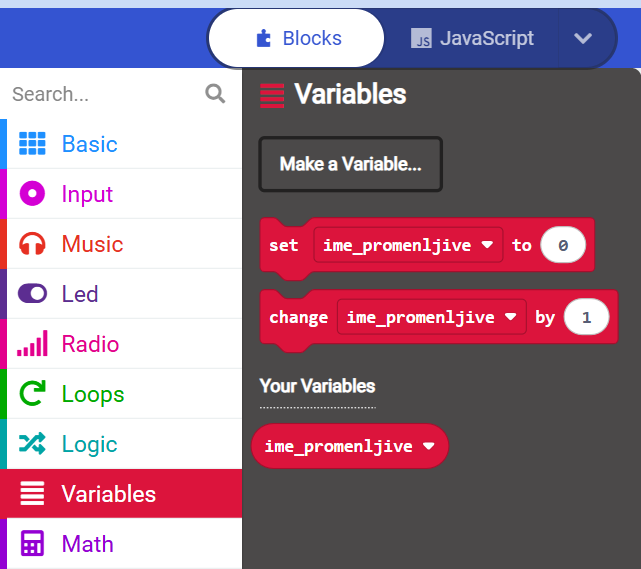The height and width of the screenshot is (569, 641).
Task: Select the Radio signal bars icon
Action: [32, 343]
